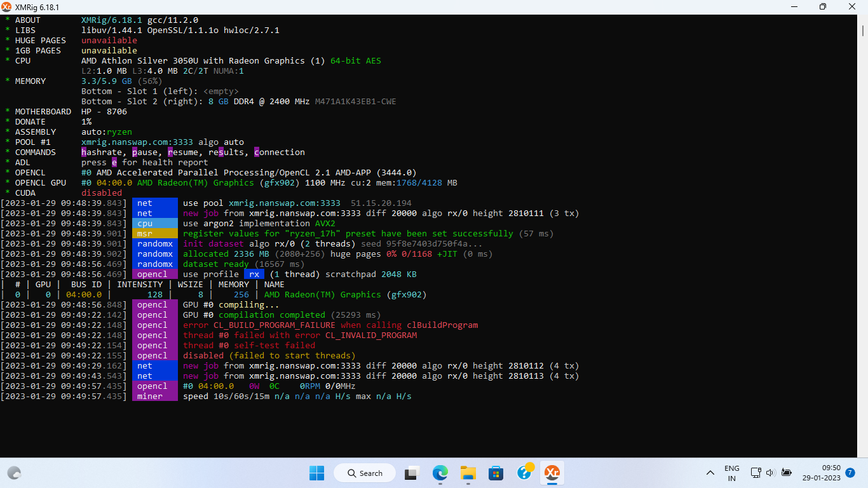Expand the hidden system tray icons chevron
This screenshot has height=488, width=868.
(710, 473)
